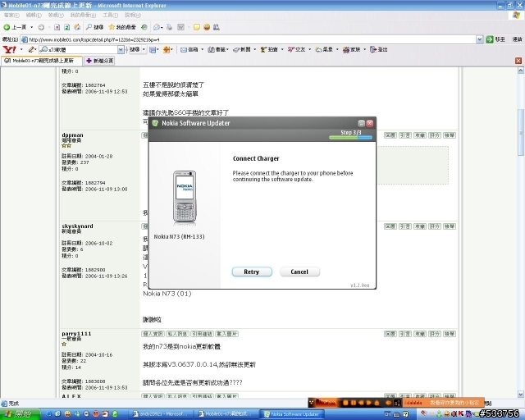The width and height of the screenshot is (525, 420).
Task: Expand the Yahoo Mail button dropdown arrow
Action: (202, 49)
